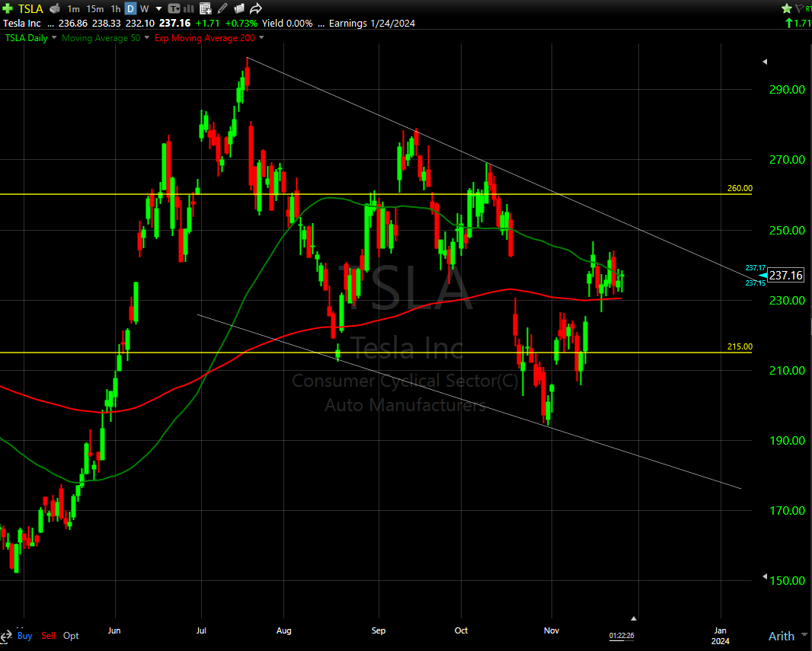
Task: Click the Buy button
Action: pos(25,636)
